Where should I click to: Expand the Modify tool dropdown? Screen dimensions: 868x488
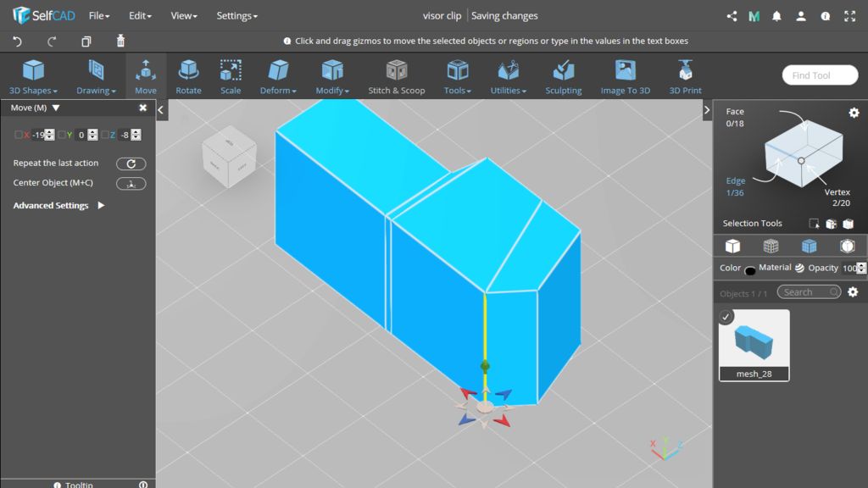332,76
